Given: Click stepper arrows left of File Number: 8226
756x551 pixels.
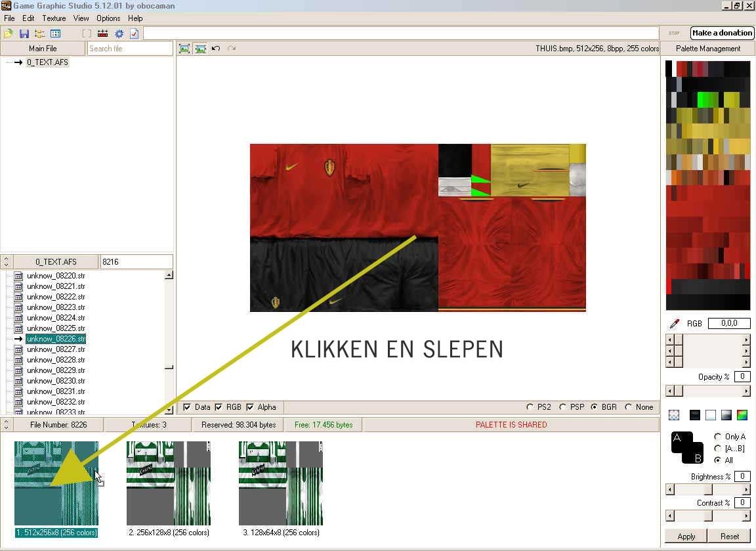Looking at the screenshot, I should (x=7, y=425).
